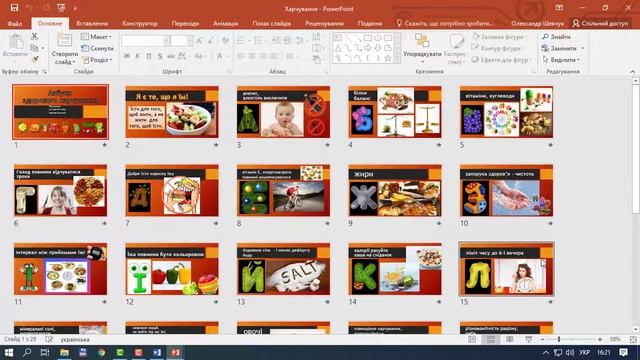
Task: Start slide show from status bar icon
Action: pyautogui.click(x=529, y=340)
